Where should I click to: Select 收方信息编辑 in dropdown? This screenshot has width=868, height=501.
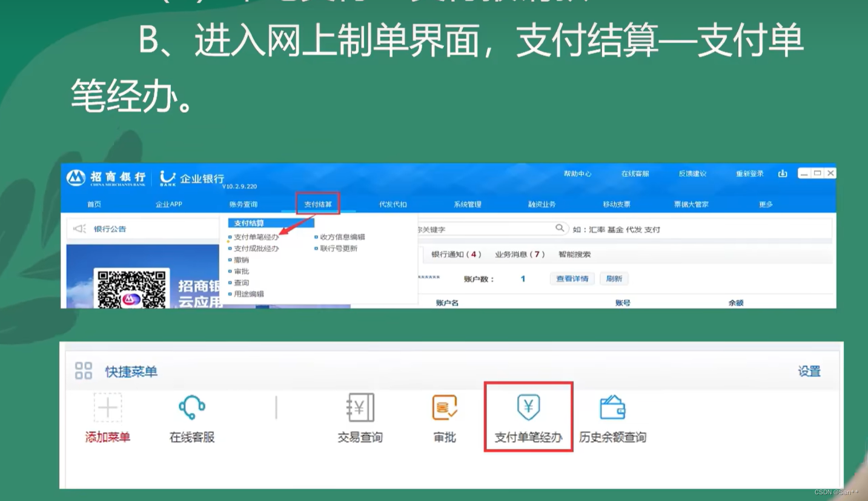(343, 237)
